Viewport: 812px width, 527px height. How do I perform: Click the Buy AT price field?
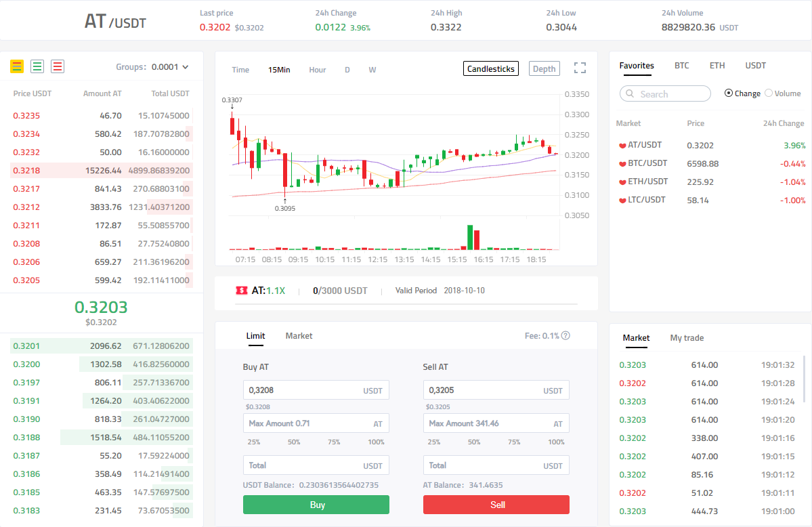click(x=316, y=390)
